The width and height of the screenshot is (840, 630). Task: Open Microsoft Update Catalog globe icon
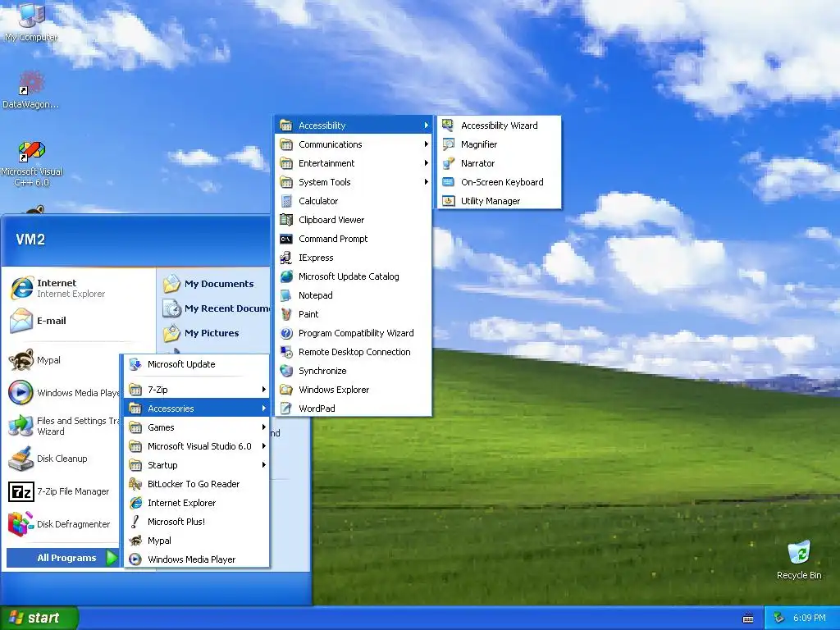pos(286,276)
